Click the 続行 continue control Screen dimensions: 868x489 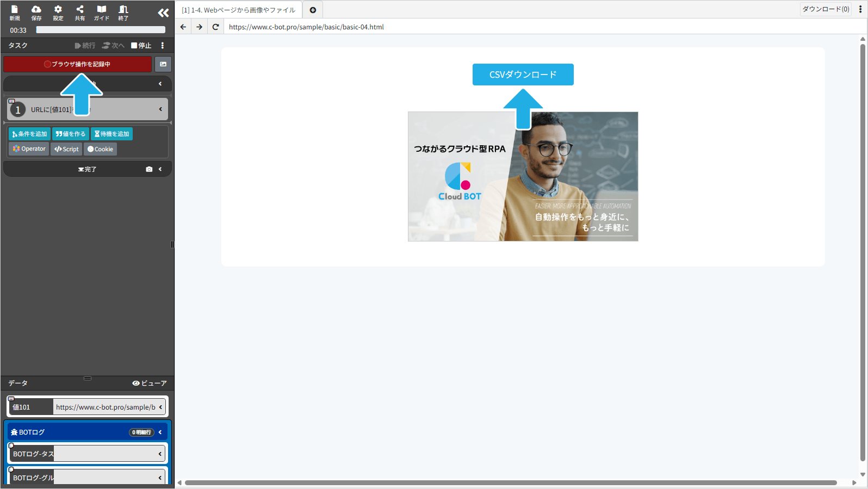click(85, 46)
